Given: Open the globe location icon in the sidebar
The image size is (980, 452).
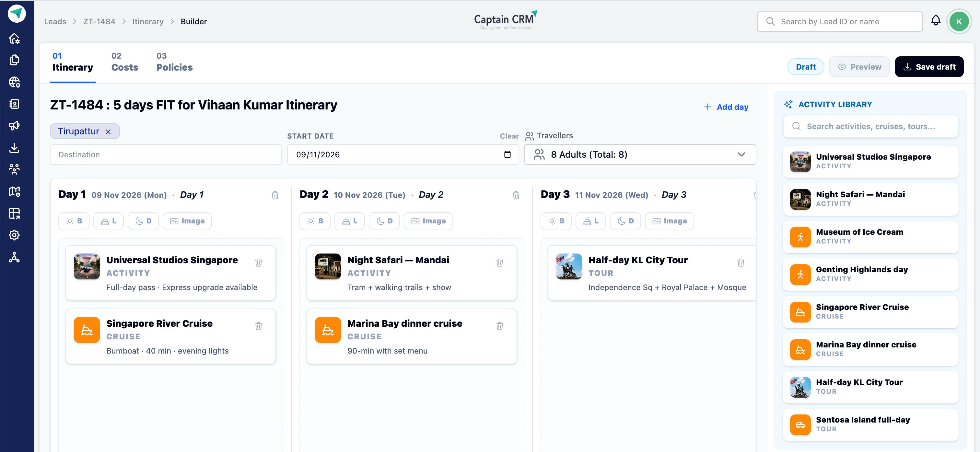Looking at the screenshot, I should (x=15, y=82).
